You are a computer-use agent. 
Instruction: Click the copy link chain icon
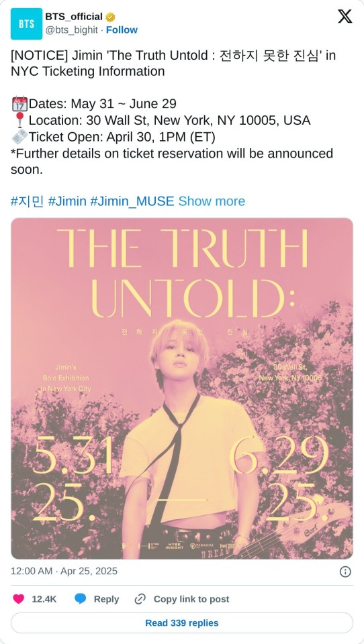click(x=140, y=599)
